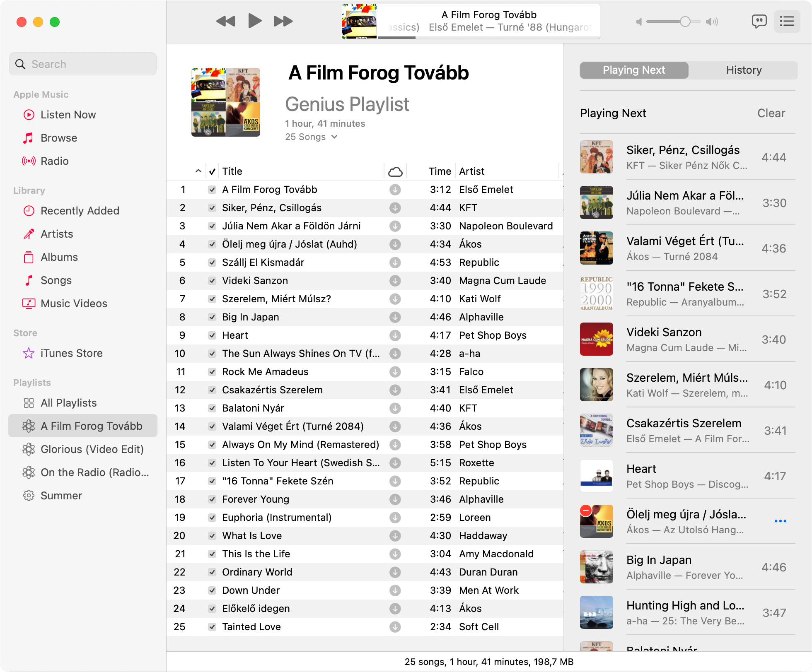Image resolution: width=812 pixels, height=672 pixels.
Task: Play the current song
Action: point(255,21)
